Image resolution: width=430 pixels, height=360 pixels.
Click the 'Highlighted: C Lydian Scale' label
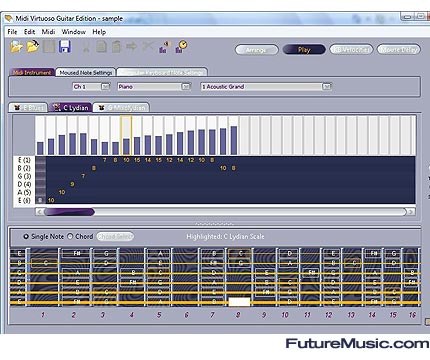point(225,236)
